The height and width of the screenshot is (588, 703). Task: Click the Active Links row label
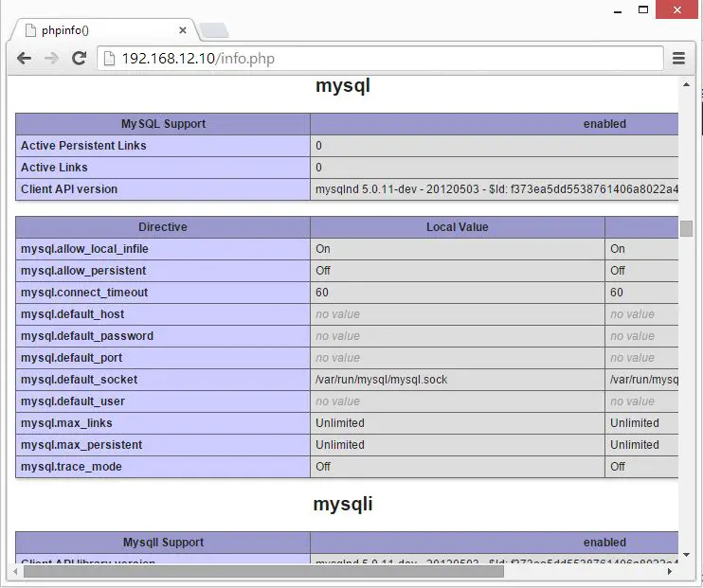click(54, 168)
